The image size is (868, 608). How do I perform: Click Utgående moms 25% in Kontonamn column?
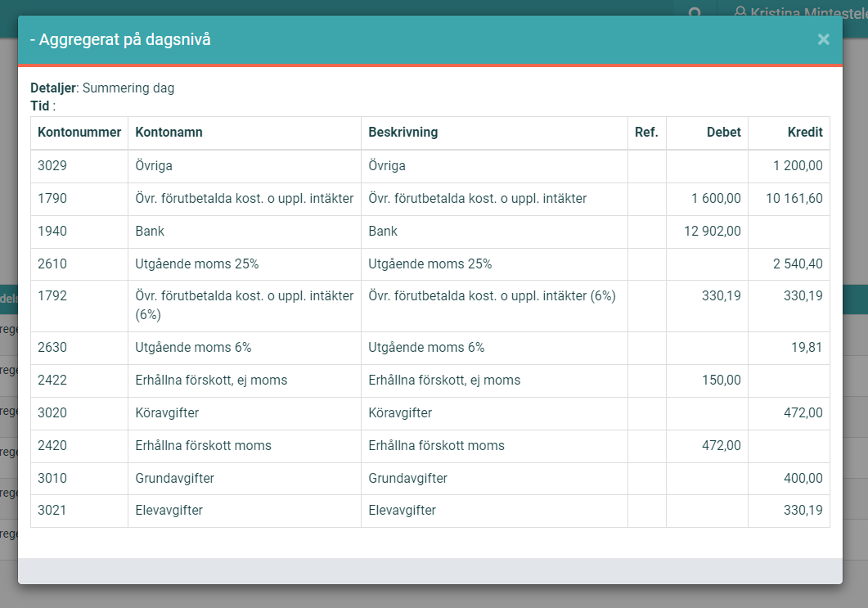pyautogui.click(x=197, y=263)
